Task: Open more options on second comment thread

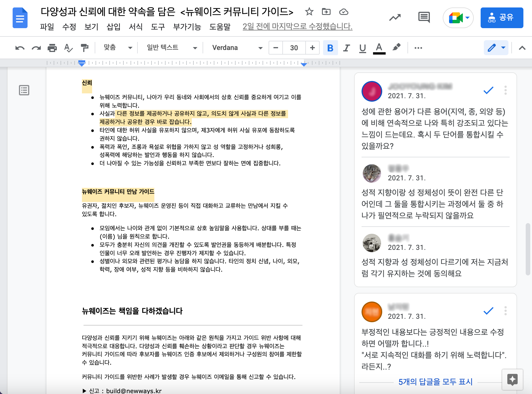Action: [x=506, y=311]
